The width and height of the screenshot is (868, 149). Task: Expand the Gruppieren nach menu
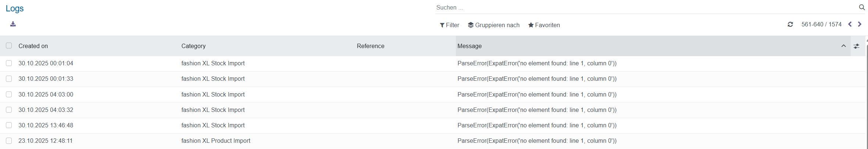click(x=493, y=25)
